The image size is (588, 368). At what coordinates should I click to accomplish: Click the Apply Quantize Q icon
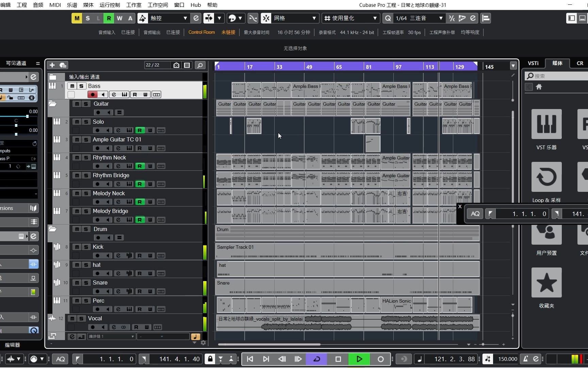pos(388,18)
